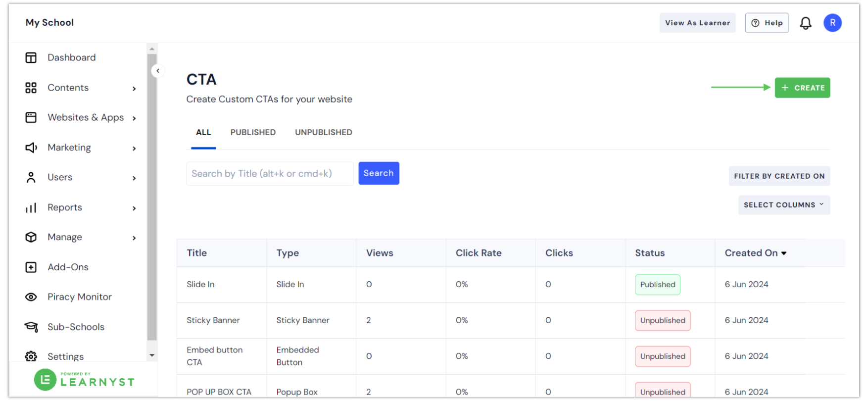Expand the Websites & Apps submenu

point(134,118)
